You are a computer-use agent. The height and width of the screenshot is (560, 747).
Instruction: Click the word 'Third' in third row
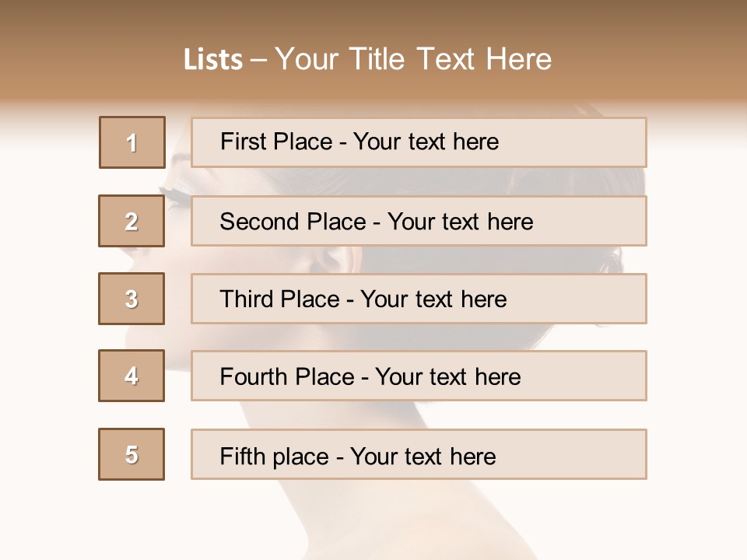pos(247,299)
